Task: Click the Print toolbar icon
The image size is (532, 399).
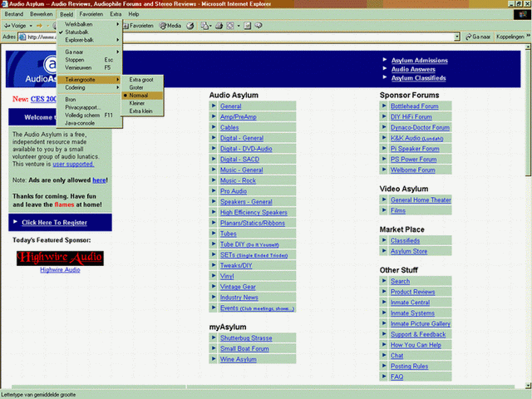Action: [x=219, y=26]
